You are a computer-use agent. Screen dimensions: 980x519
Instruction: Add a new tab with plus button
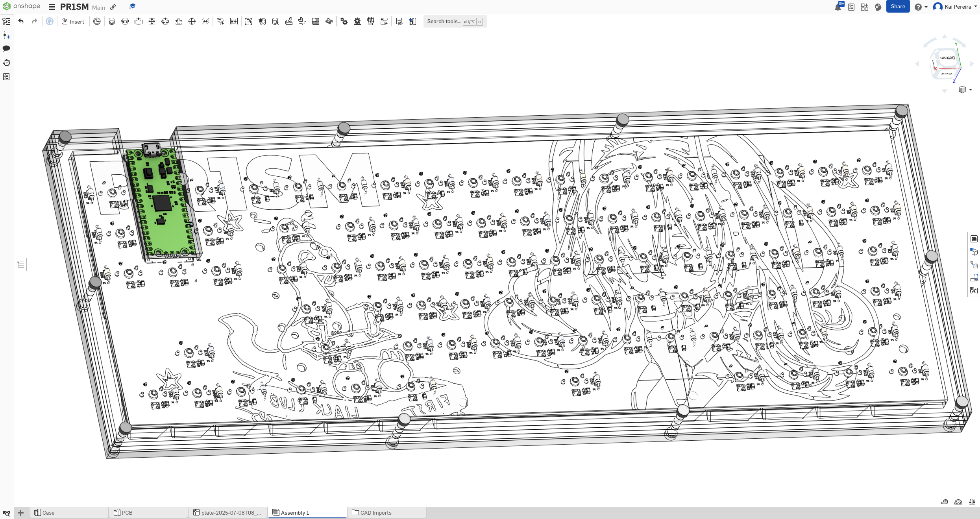(x=21, y=513)
